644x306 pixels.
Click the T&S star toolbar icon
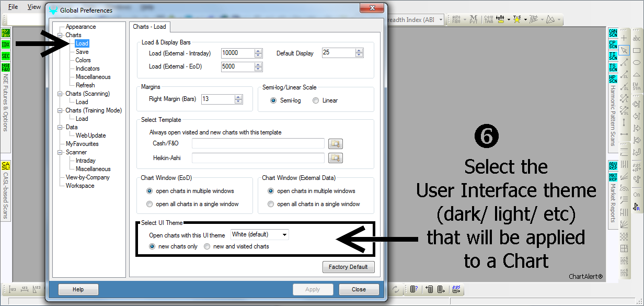[517, 20]
